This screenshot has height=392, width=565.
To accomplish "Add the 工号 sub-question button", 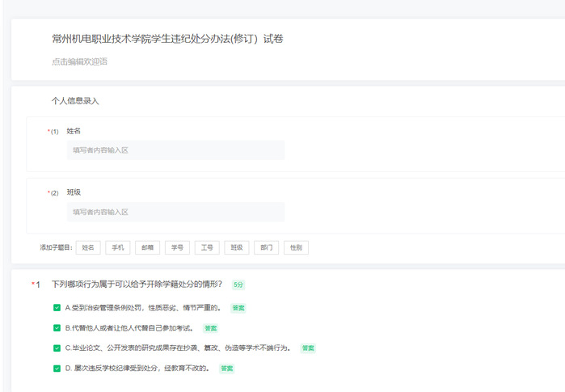I will [x=207, y=248].
